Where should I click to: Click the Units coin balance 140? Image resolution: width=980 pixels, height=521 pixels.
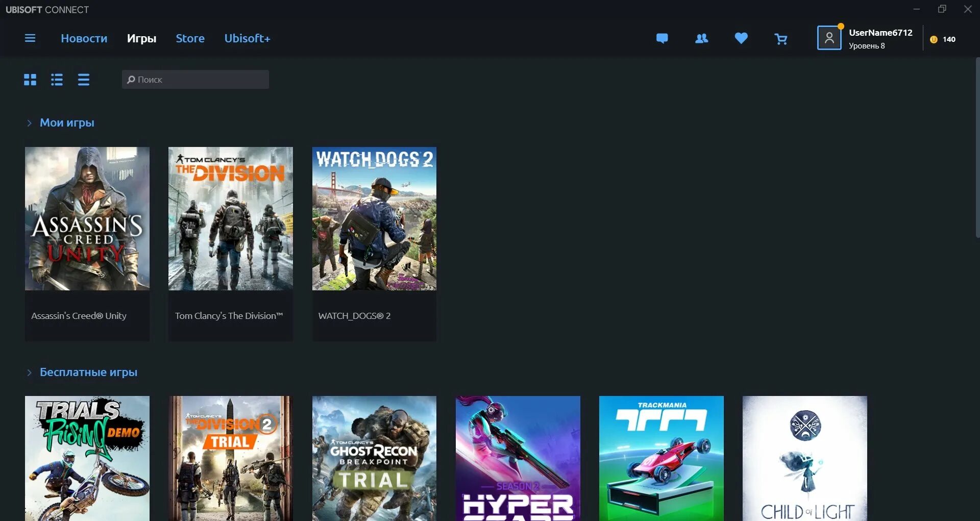pos(943,39)
